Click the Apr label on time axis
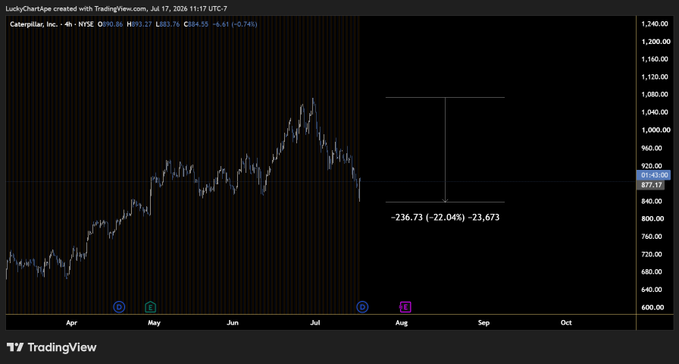This screenshot has width=679, height=364. 71,322
